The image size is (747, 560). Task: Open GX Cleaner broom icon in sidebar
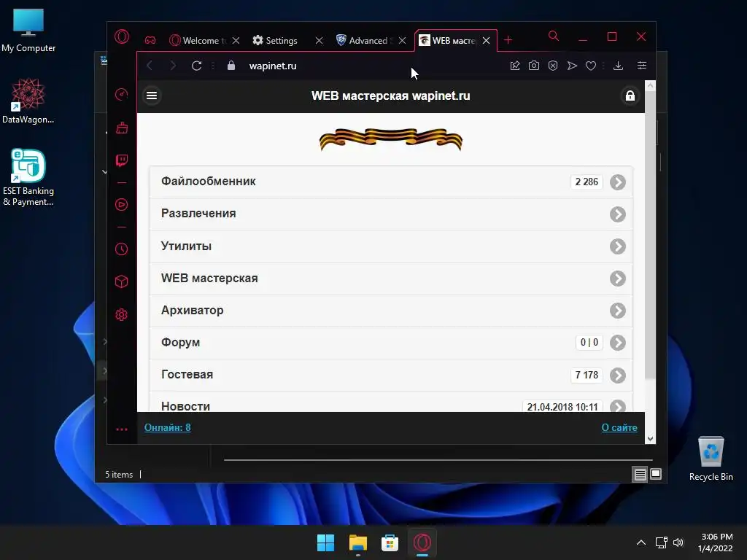[122, 127]
